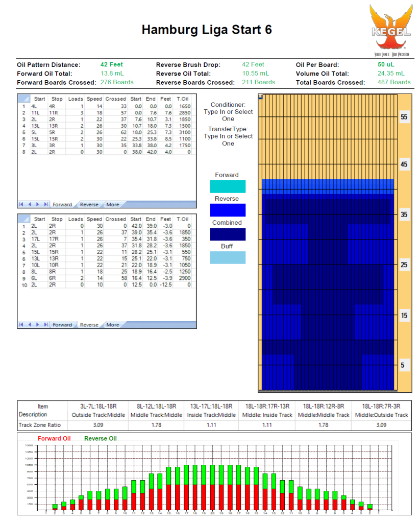This screenshot has width=420, height=523.
Task: Click first-sheet arrow in lower table navigator
Action: pyautogui.click(x=22, y=325)
